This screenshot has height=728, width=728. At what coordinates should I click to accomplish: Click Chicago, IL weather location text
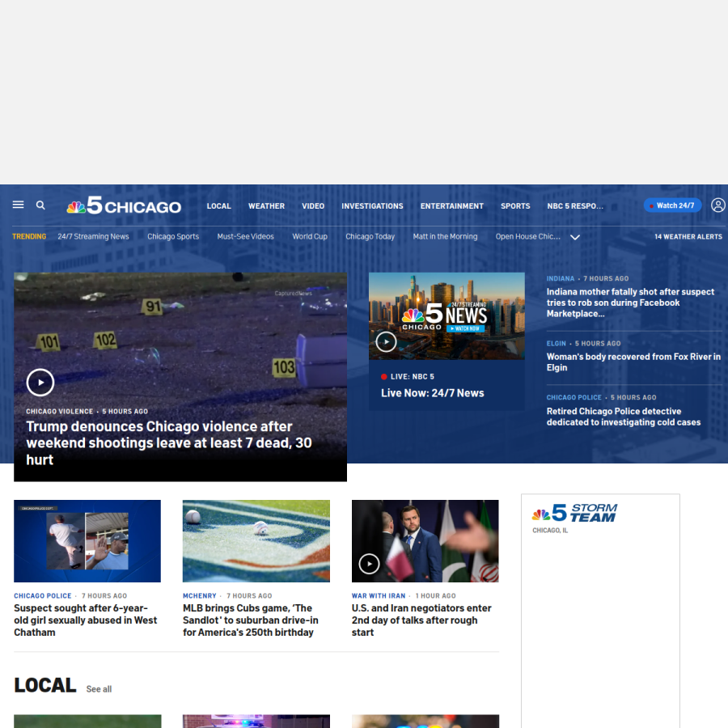coord(550,530)
